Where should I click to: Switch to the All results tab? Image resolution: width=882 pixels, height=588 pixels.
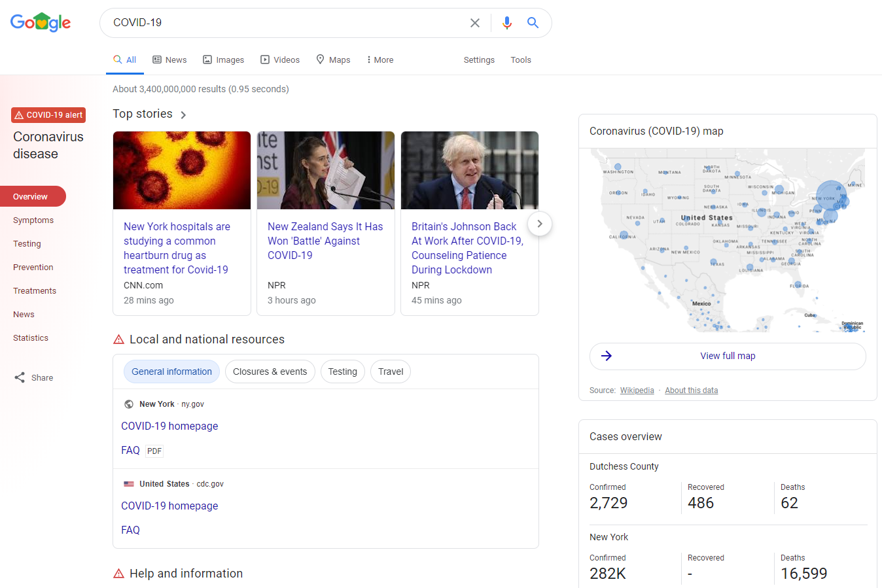[x=125, y=60]
